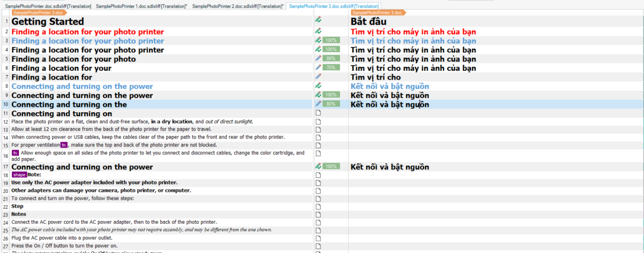Click source 'Finding a location for your' in segment 6
Screen dimensions: 644x253
(x=61, y=68)
